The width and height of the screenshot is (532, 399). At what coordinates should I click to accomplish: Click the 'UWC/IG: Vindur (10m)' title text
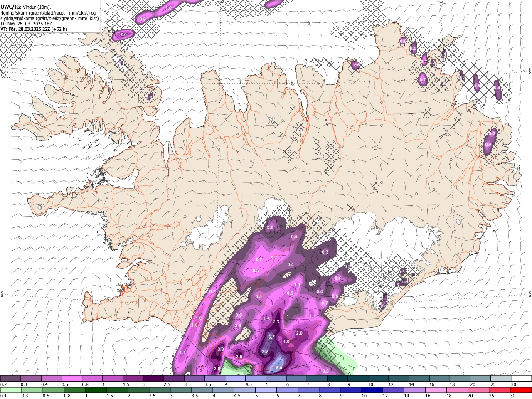(x=25, y=7)
